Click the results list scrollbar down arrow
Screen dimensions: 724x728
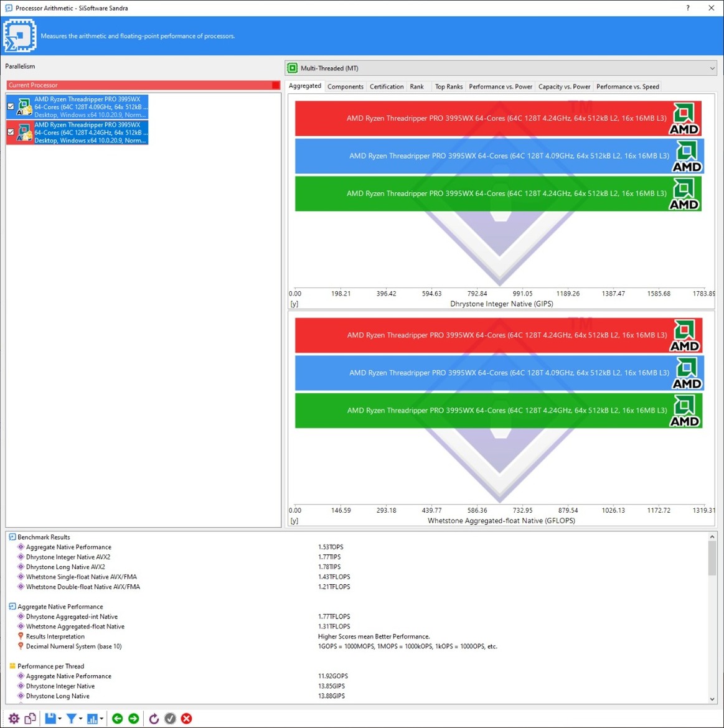tap(712, 699)
